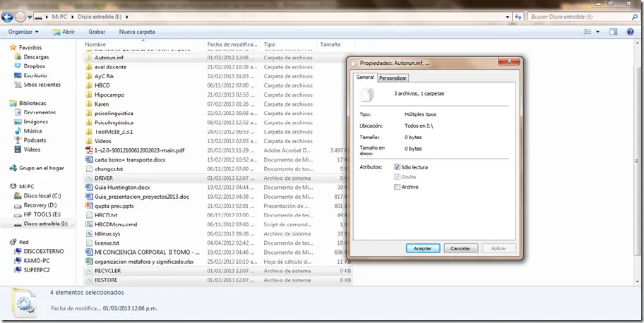644x323 pixels.
Task: Click Grabar in the toolbar
Action: 97,32
